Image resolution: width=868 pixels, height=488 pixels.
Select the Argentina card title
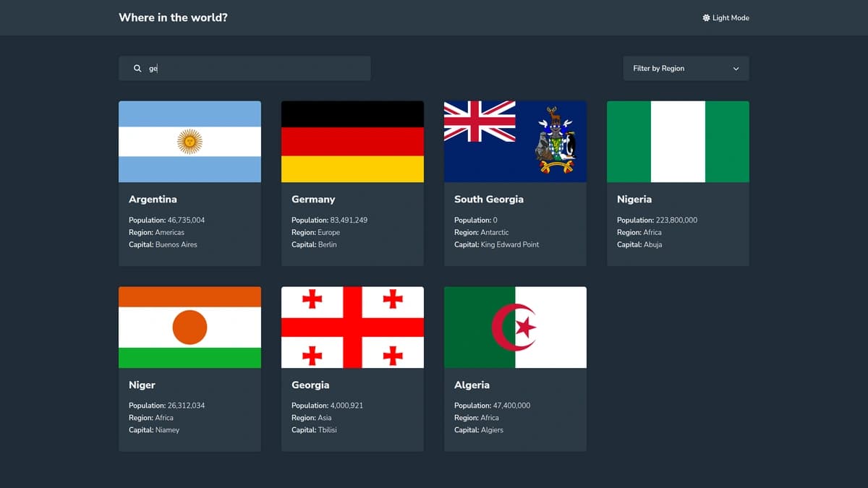[153, 199]
